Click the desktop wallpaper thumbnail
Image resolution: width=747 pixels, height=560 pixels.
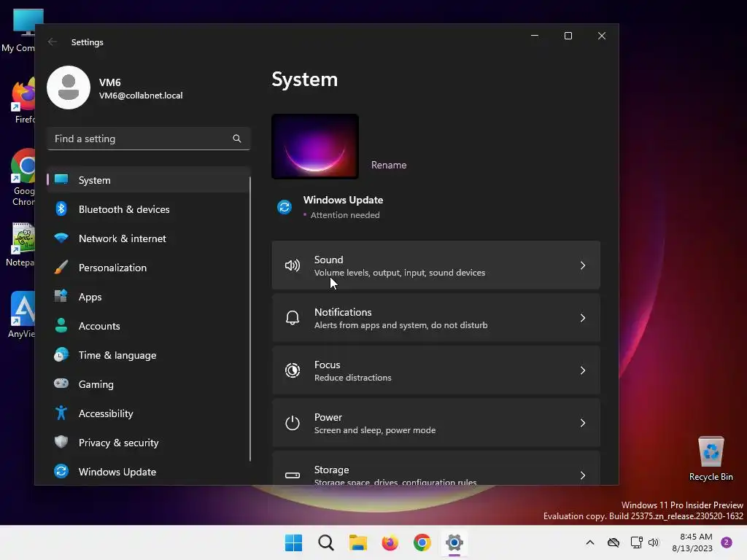click(315, 146)
